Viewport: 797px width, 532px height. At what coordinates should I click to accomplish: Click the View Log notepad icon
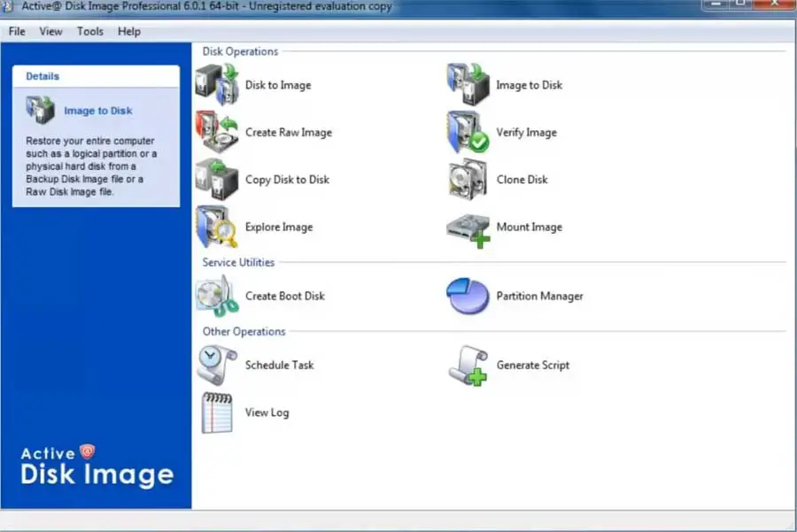point(217,412)
